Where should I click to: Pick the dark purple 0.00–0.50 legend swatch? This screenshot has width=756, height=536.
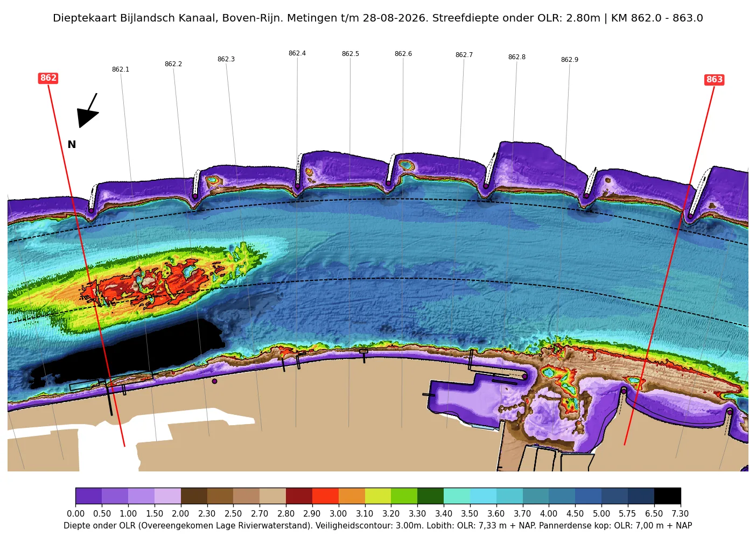pos(89,496)
